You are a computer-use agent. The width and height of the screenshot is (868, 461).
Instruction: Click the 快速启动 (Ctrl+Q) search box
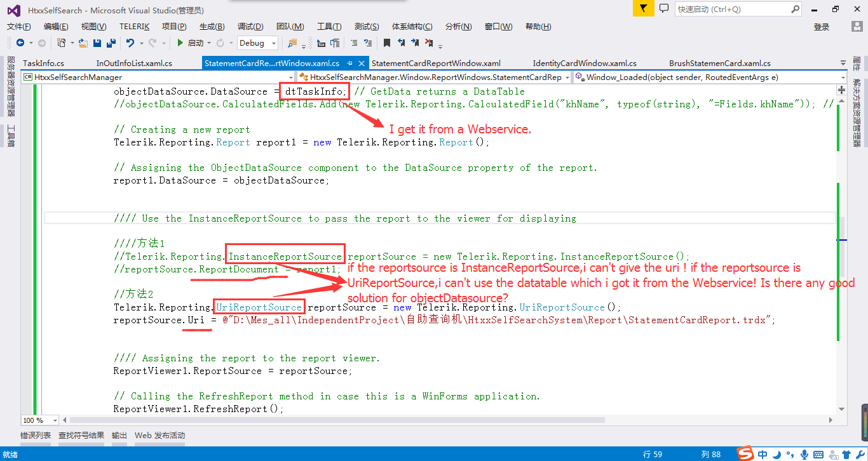tap(738, 9)
